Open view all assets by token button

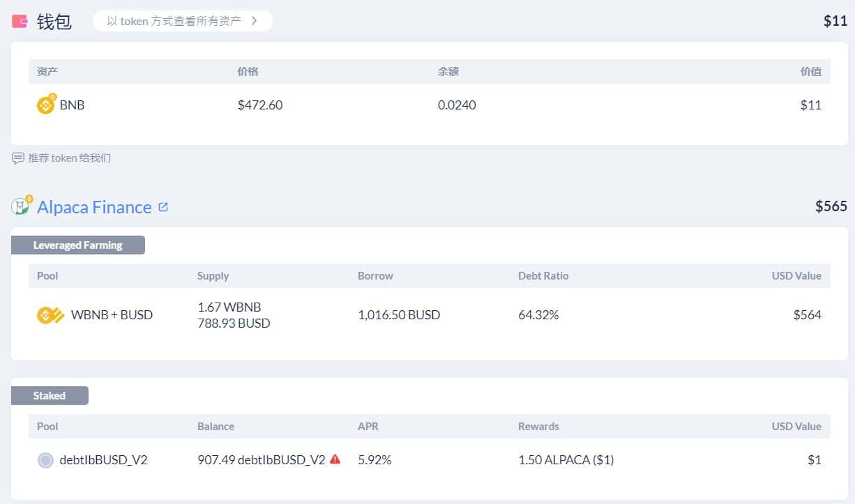pyautogui.click(x=183, y=21)
